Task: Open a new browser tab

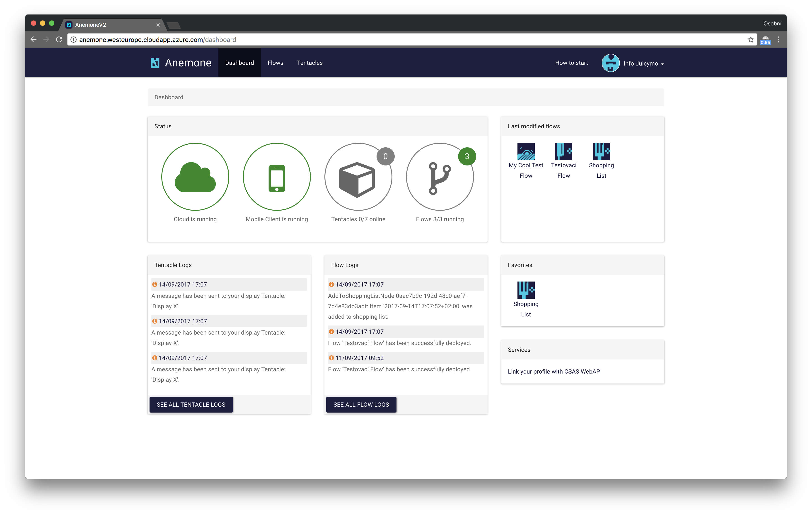Action: point(174,25)
